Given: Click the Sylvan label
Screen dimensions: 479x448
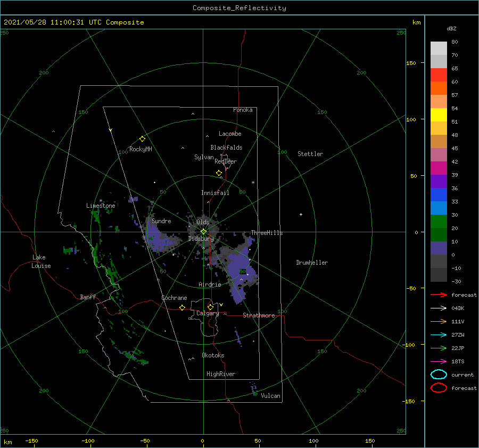Looking at the screenshot, I should pyautogui.click(x=204, y=157).
